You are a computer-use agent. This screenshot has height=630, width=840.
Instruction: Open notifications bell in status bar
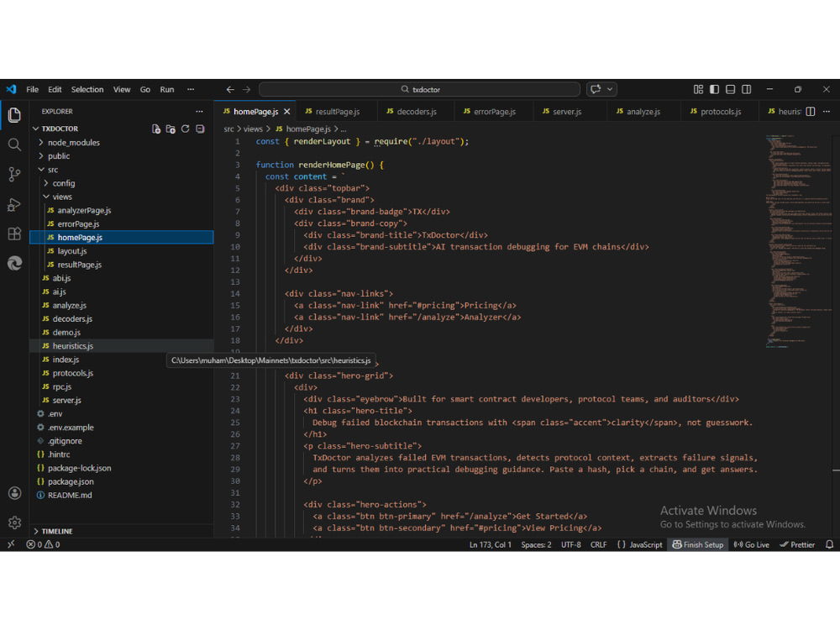click(x=829, y=544)
